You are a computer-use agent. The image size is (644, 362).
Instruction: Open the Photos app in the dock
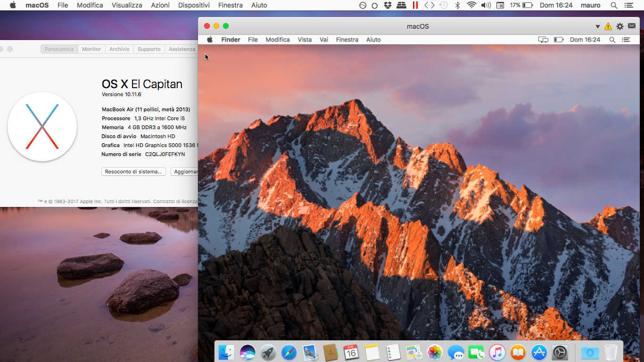coord(434,352)
